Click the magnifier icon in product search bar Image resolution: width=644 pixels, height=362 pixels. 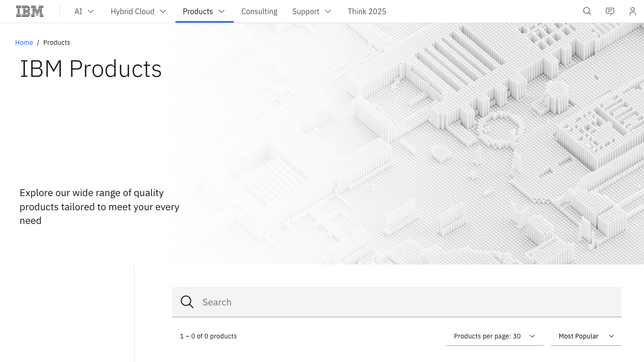pos(187,302)
